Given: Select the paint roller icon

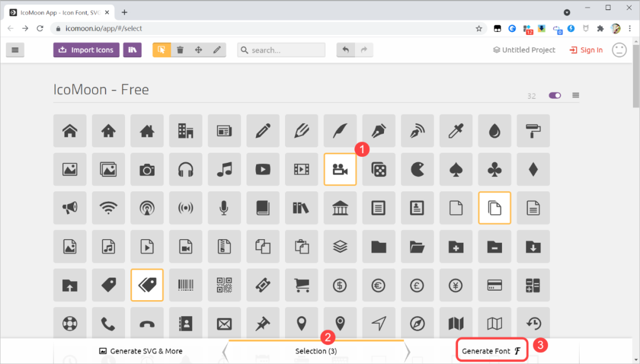Looking at the screenshot, I should pyautogui.click(x=533, y=131).
